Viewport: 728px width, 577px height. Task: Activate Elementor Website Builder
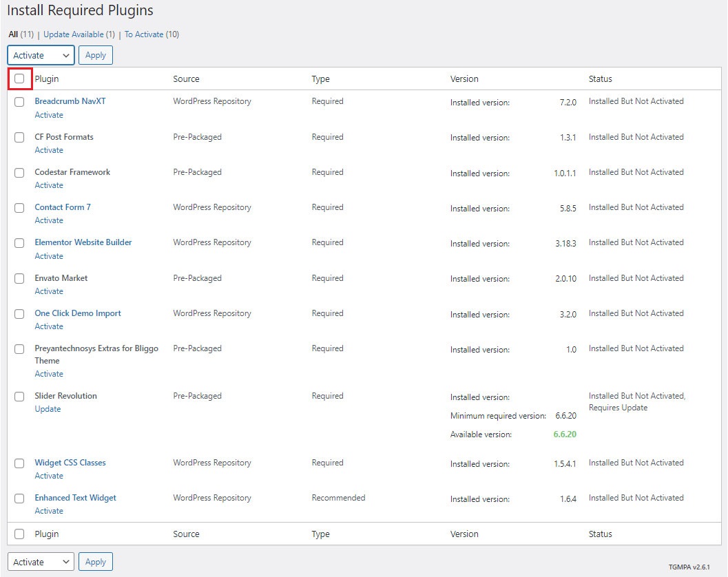(49, 256)
